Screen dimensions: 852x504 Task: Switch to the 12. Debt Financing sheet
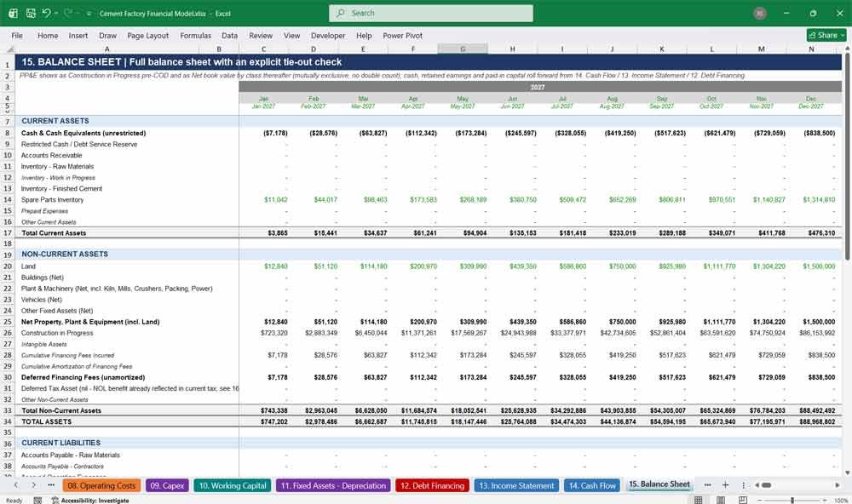click(x=433, y=485)
